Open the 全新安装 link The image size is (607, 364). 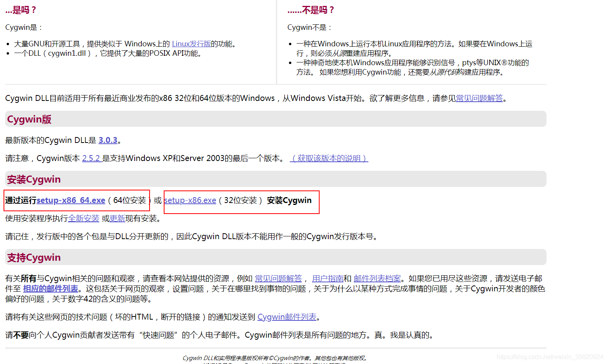pos(84,218)
